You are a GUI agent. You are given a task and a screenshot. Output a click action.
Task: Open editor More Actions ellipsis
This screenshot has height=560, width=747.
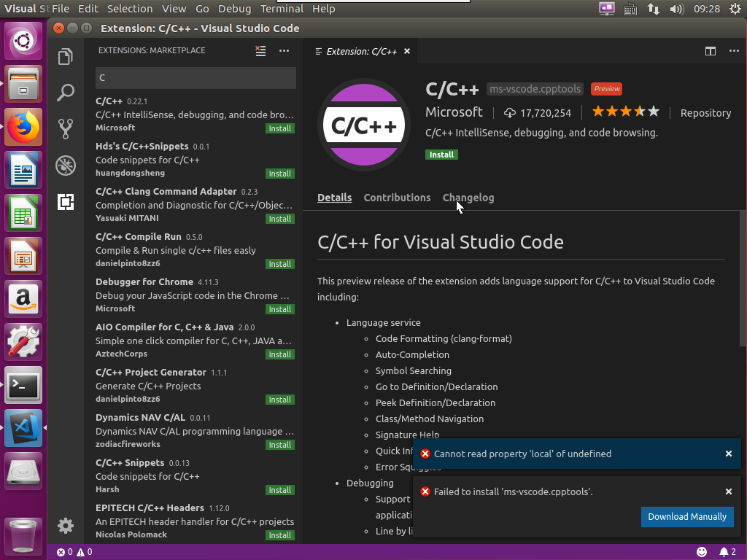click(x=734, y=51)
